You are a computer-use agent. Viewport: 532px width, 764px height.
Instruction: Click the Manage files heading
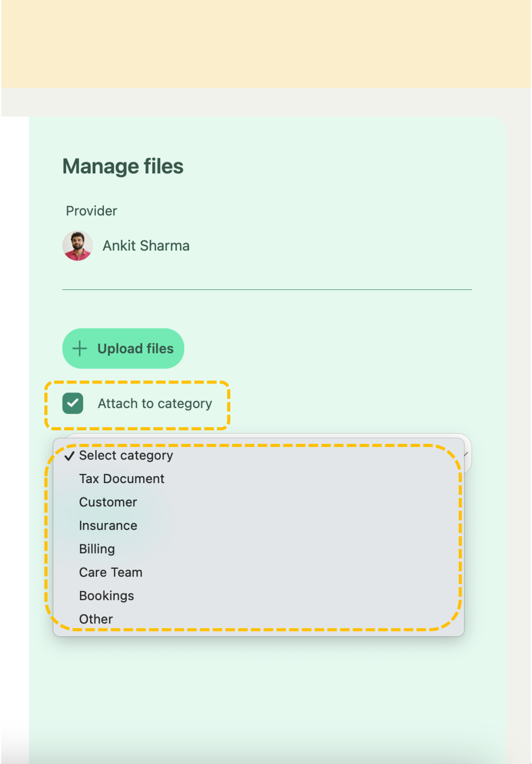(x=123, y=167)
